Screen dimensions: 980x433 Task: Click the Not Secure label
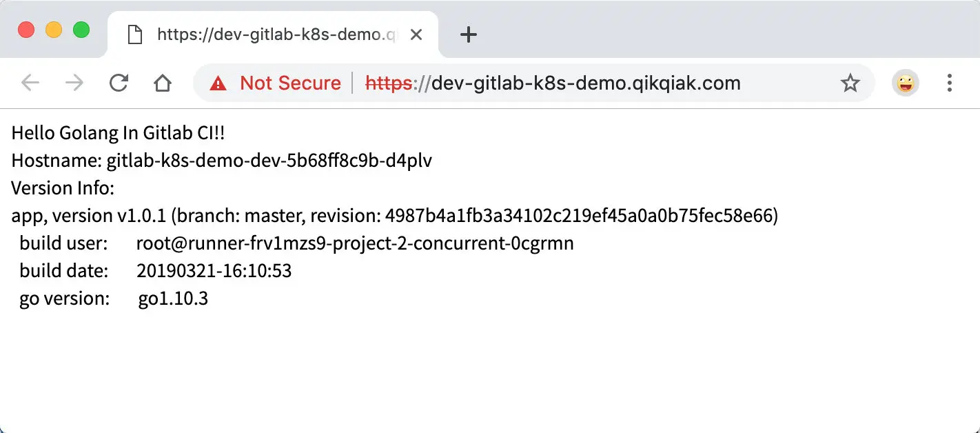point(290,83)
